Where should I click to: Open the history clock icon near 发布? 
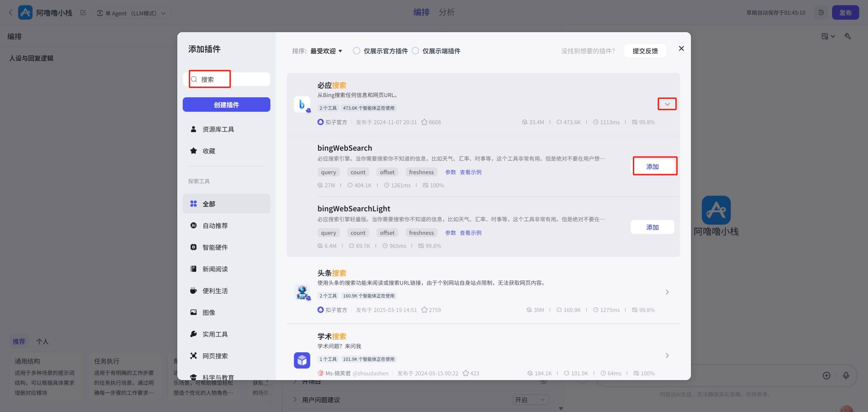[x=821, y=13]
